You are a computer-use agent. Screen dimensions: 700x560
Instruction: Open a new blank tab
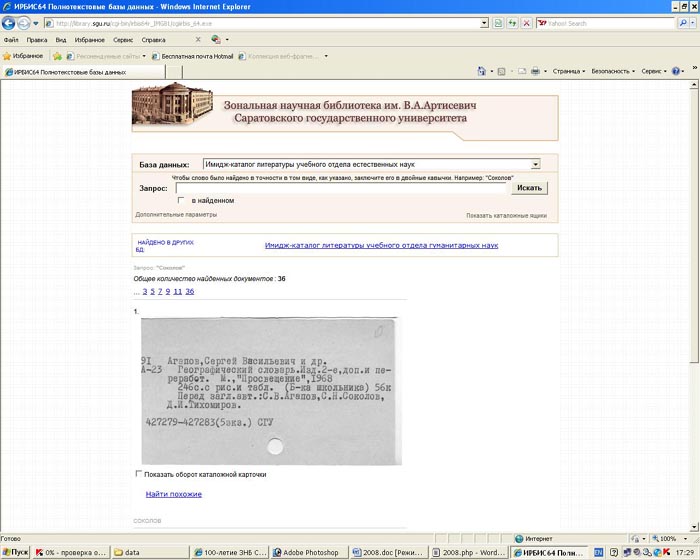coord(174,72)
